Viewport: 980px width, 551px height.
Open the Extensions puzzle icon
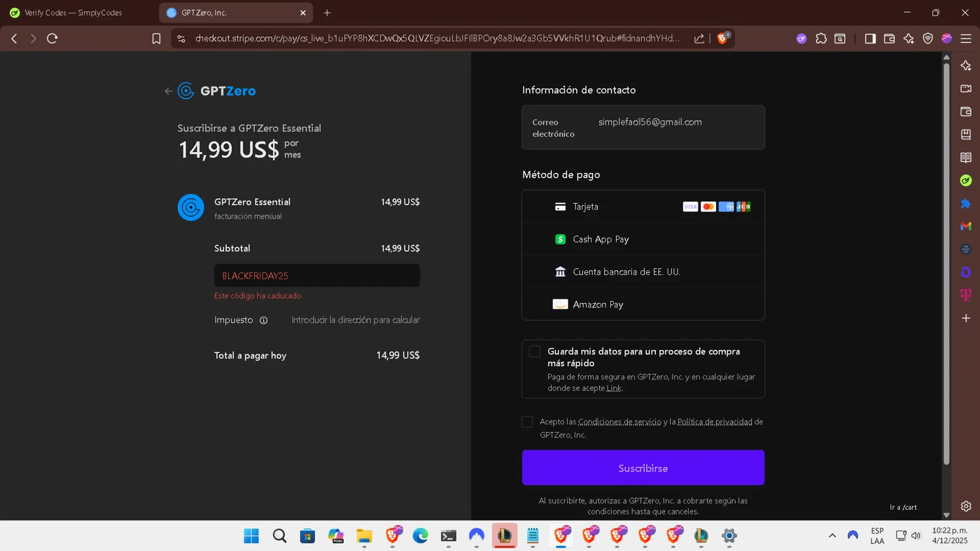click(x=821, y=39)
